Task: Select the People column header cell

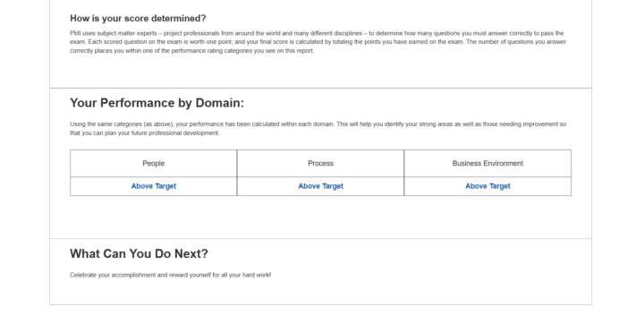Action: click(x=154, y=163)
